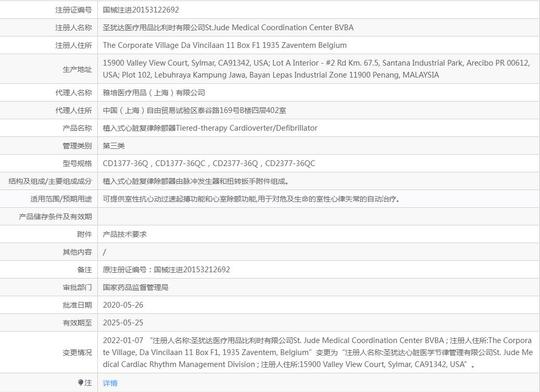Click the 其他内容 label
540x392 pixels.
point(77,252)
